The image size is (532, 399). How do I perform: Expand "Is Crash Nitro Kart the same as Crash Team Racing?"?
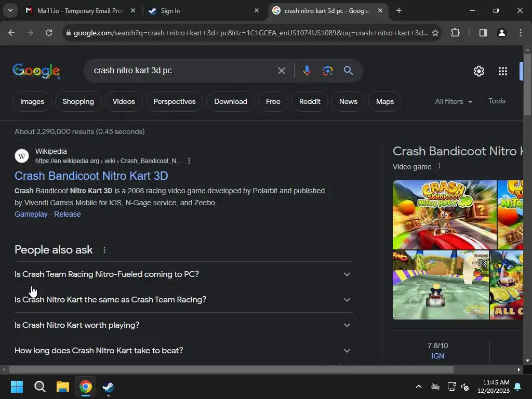tap(183, 300)
